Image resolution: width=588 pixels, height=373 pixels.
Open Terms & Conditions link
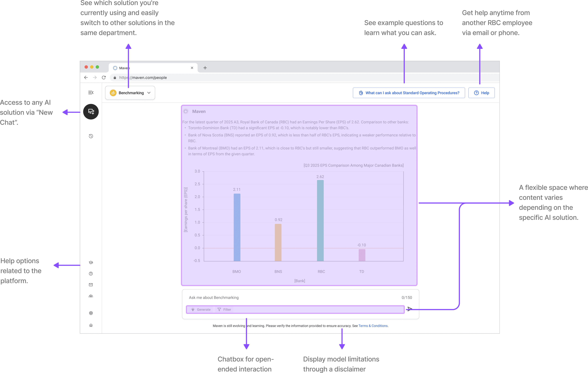tap(373, 326)
